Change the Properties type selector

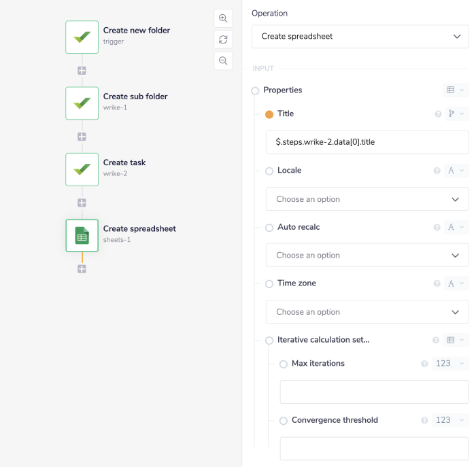tap(455, 90)
